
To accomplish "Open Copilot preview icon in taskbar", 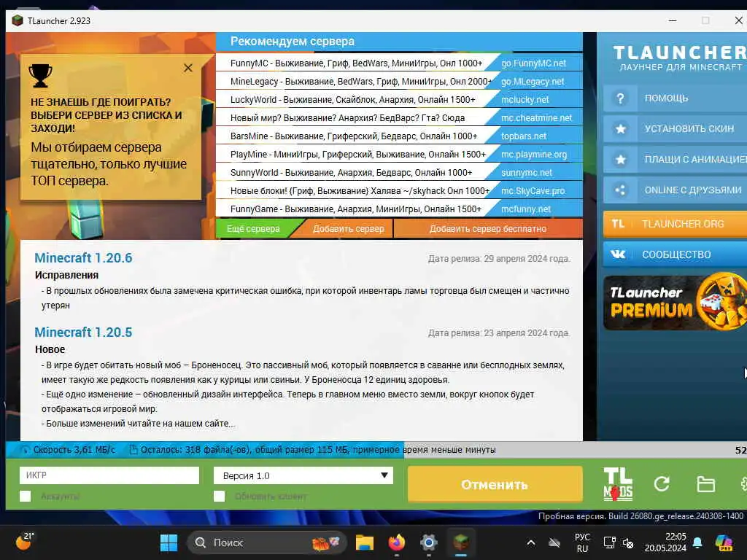I will pyautogui.click(x=724, y=542).
